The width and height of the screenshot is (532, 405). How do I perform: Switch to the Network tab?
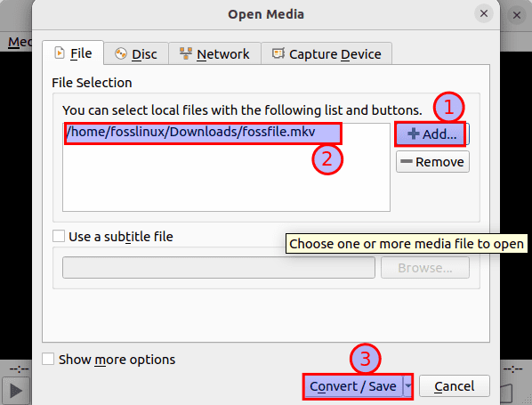(214, 53)
